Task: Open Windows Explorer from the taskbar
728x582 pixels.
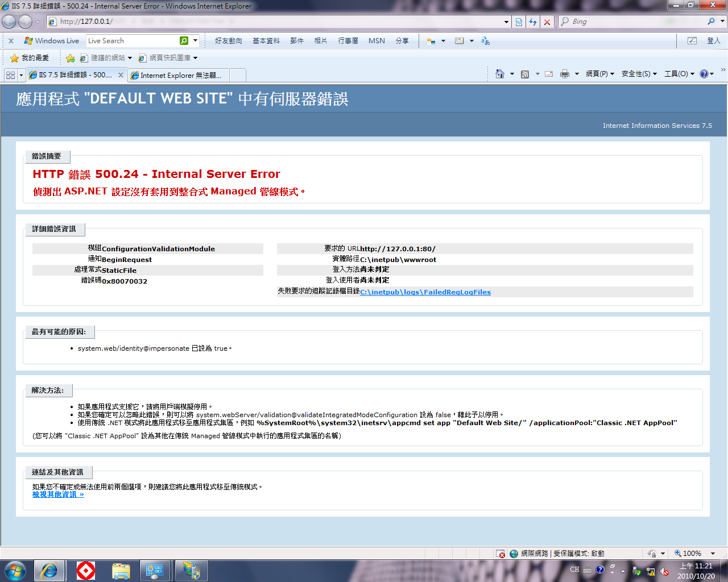Action: pyautogui.click(x=121, y=571)
